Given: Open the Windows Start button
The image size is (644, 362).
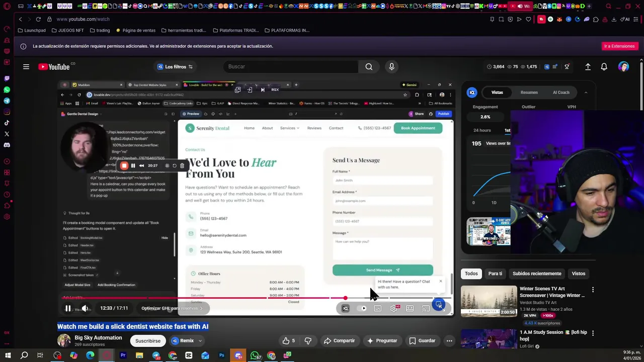Looking at the screenshot, I should pyautogui.click(x=8, y=355).
